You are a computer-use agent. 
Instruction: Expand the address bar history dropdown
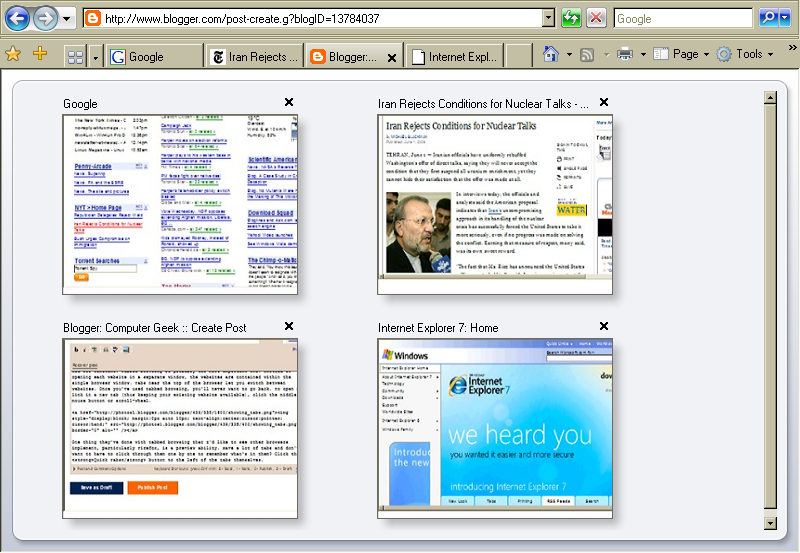548,19
